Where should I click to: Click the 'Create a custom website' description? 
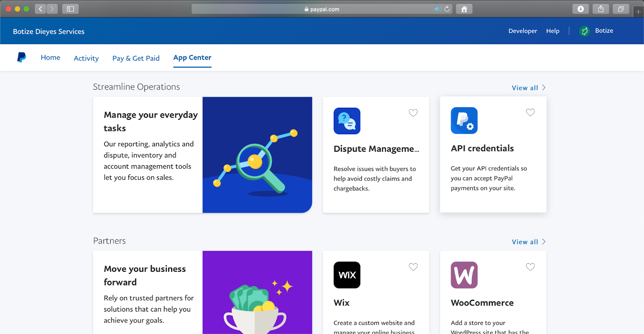click(374, 327)
